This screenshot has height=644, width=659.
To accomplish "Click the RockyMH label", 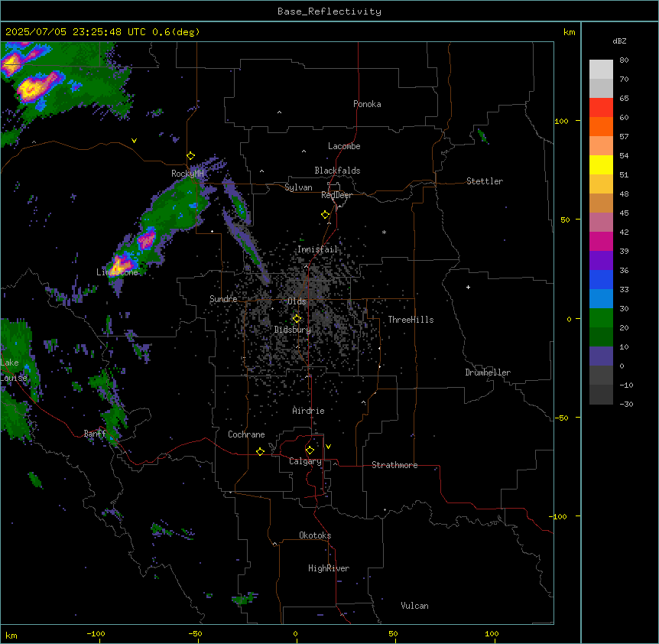I will (187, 174).
